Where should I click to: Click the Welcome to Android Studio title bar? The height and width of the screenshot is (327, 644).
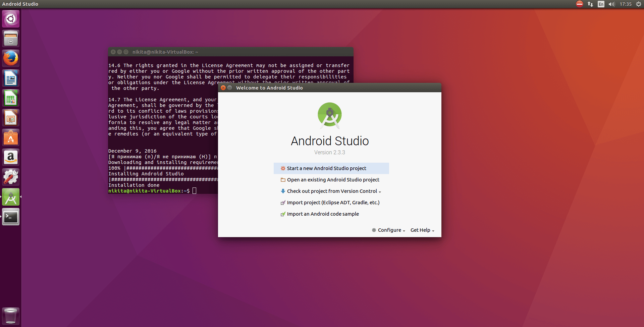point(330,88)
